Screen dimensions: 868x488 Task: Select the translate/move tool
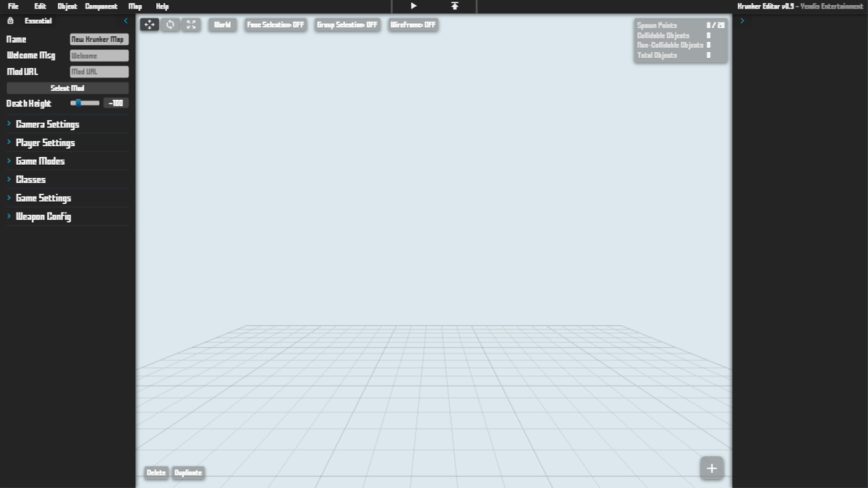tap(150, 25)
